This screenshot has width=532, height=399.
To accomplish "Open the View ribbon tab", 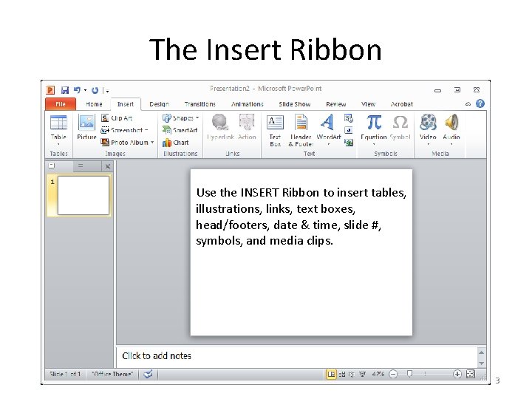I will pos(368,104).
